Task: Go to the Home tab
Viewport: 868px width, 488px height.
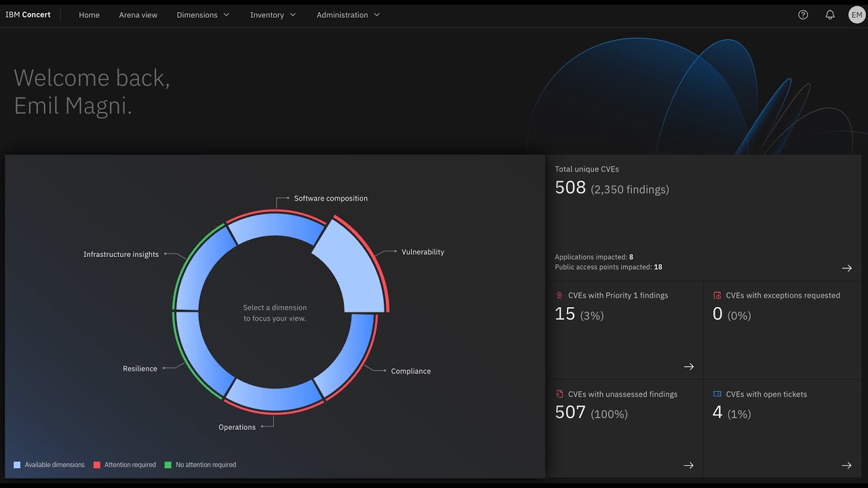Action: [x=89, y=15]
